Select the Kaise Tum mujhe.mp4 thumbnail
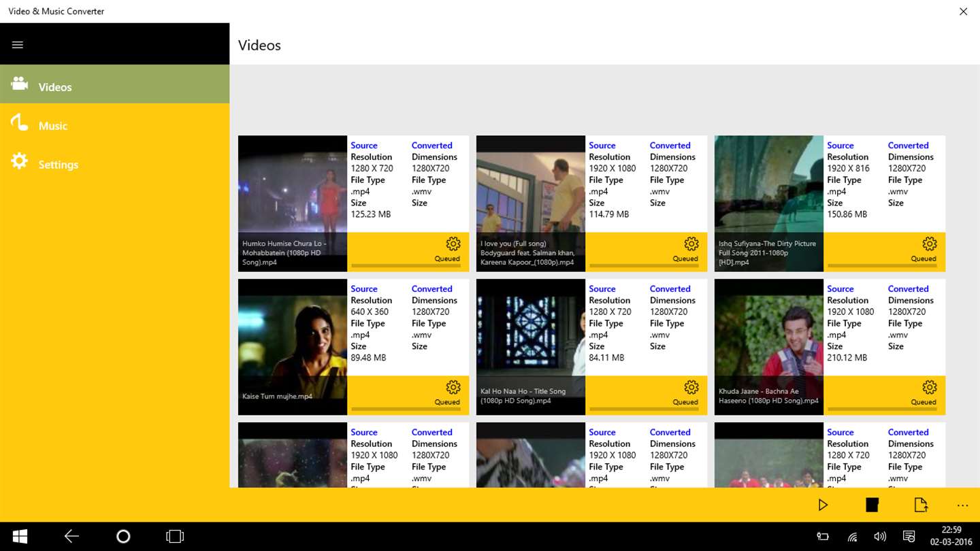 point(293,347)
